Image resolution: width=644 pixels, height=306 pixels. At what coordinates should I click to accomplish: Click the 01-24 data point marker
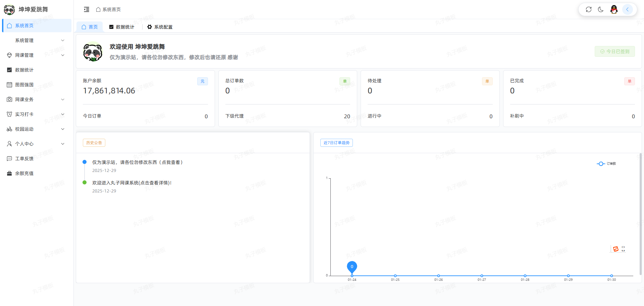[x=352, y=275]
